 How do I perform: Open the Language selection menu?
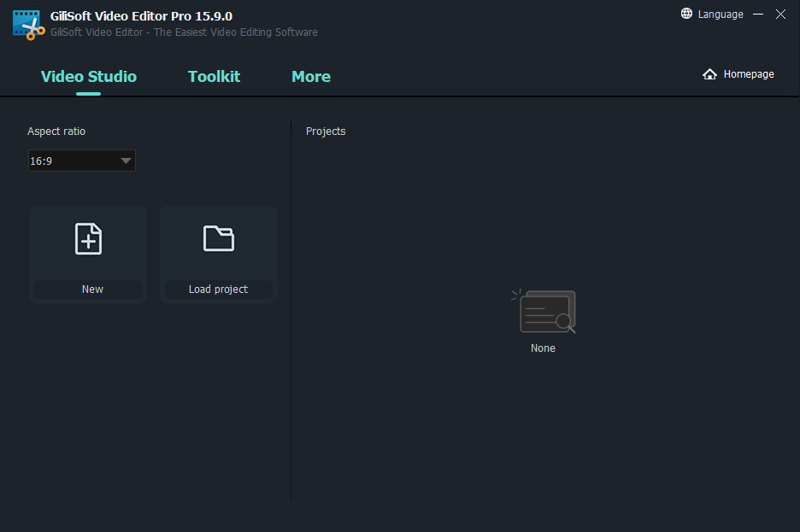721,15
